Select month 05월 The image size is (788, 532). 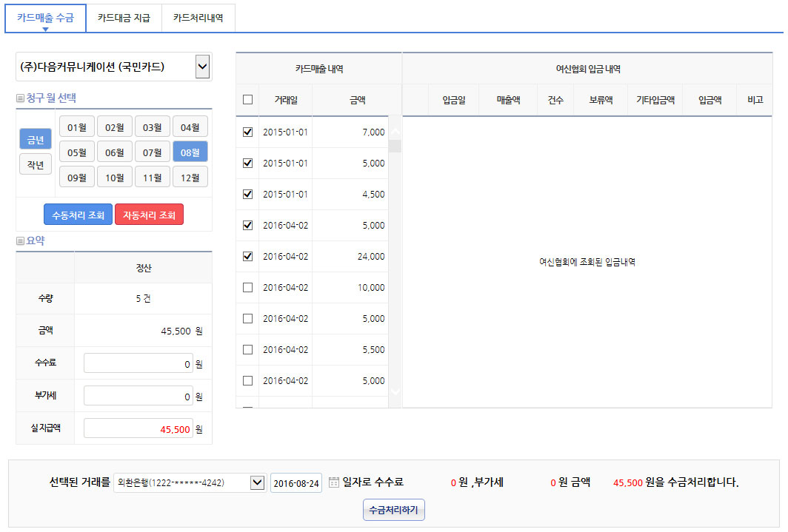click(x=77, y=152)
